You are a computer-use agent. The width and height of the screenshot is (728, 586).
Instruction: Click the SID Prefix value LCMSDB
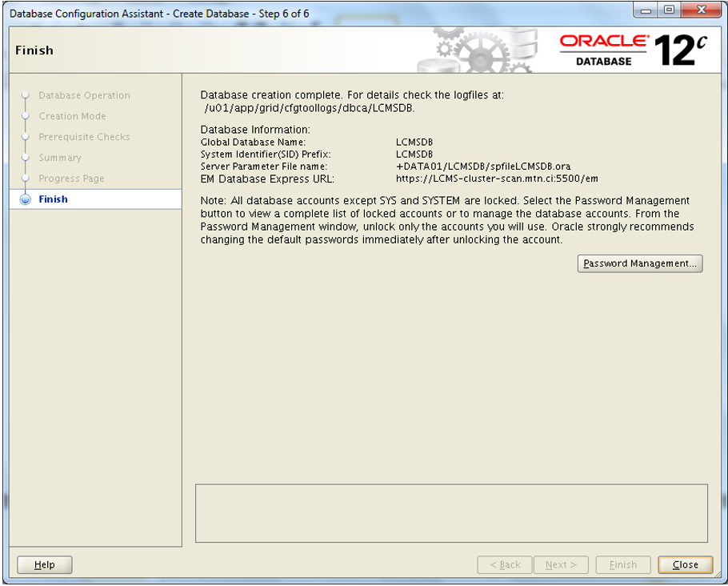(x=414, y=155)
